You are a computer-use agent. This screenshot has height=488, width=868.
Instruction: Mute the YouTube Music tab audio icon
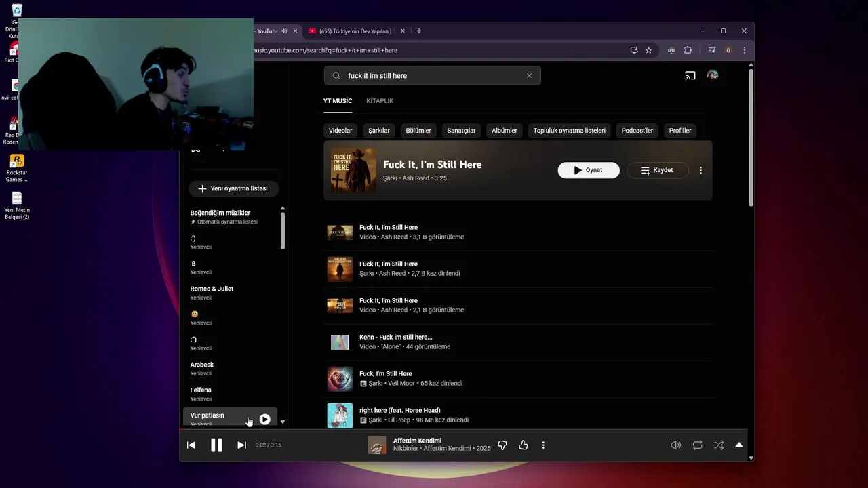(285, 30)
